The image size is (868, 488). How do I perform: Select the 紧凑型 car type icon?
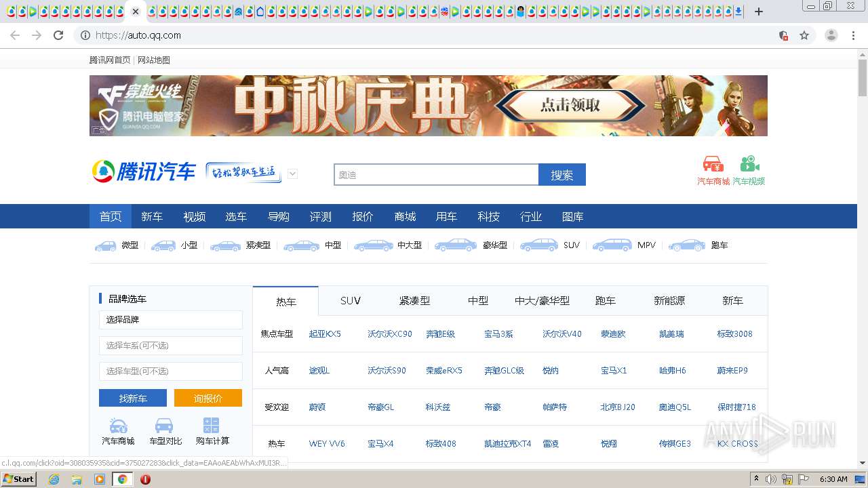click(x=226, y=245)
